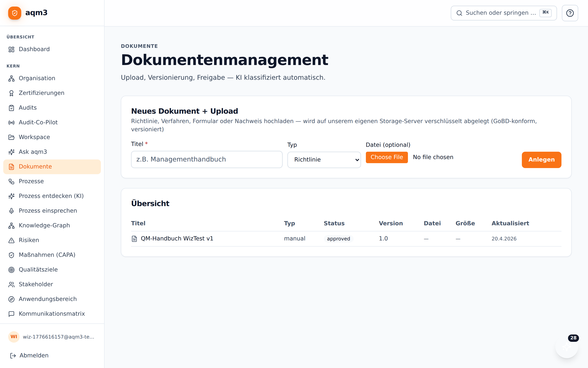This screenshot has height=368, width=588.
Task: Open Qualitätsziele section
Action: pos(52,270)
